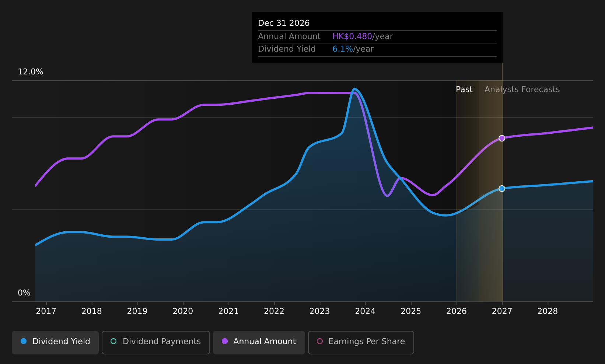Image resolution: width=605 pixels, height=364 pixels.
Task: Click the 2017 x-axis label
Action: (x=46, y=311)
